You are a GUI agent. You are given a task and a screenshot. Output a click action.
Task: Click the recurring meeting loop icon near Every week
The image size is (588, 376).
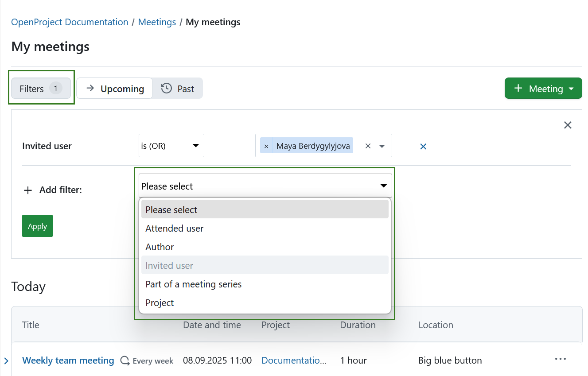(x=125, y=360)
